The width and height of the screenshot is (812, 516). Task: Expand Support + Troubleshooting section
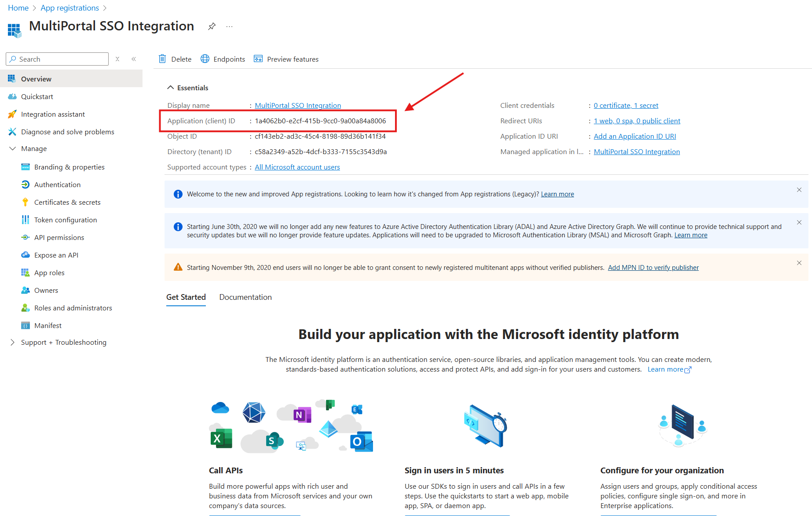[12, 343]
